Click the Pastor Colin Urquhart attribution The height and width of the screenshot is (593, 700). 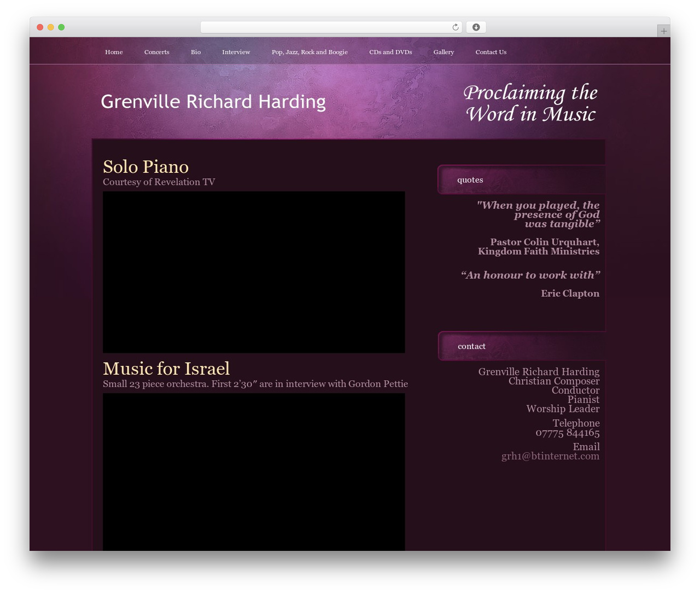539,247
